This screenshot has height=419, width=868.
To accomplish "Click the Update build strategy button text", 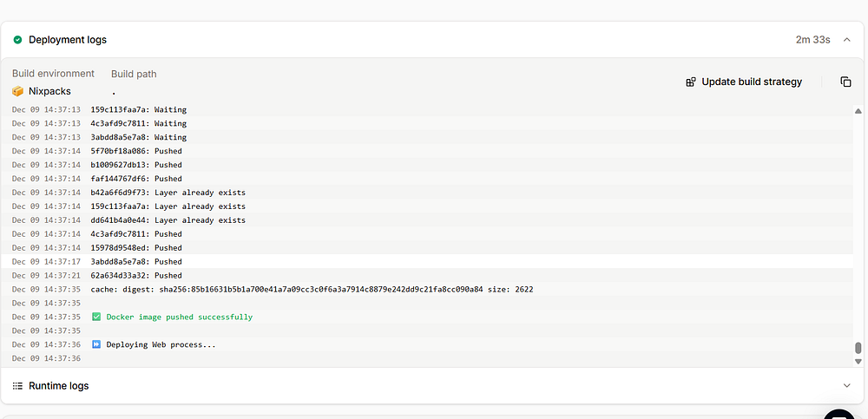I will point(752,82).
